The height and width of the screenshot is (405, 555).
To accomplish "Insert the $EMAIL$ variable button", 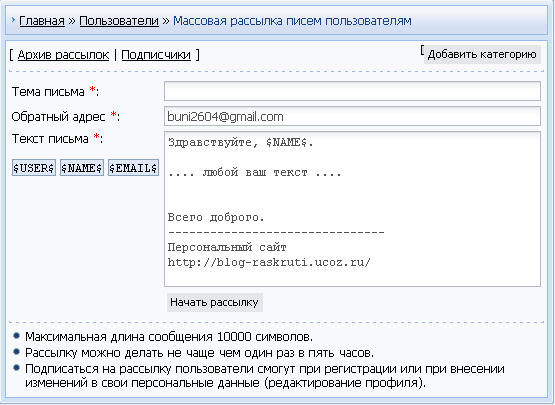I will (133, 168).
